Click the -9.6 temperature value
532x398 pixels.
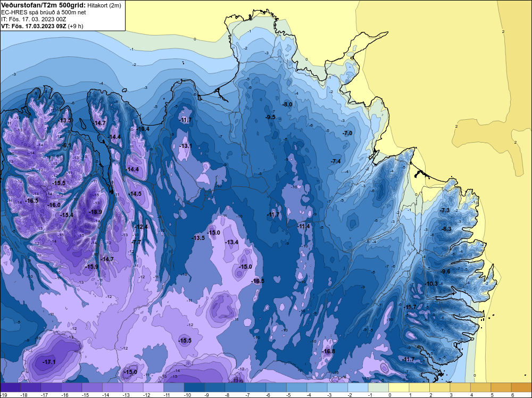(445, 271)
